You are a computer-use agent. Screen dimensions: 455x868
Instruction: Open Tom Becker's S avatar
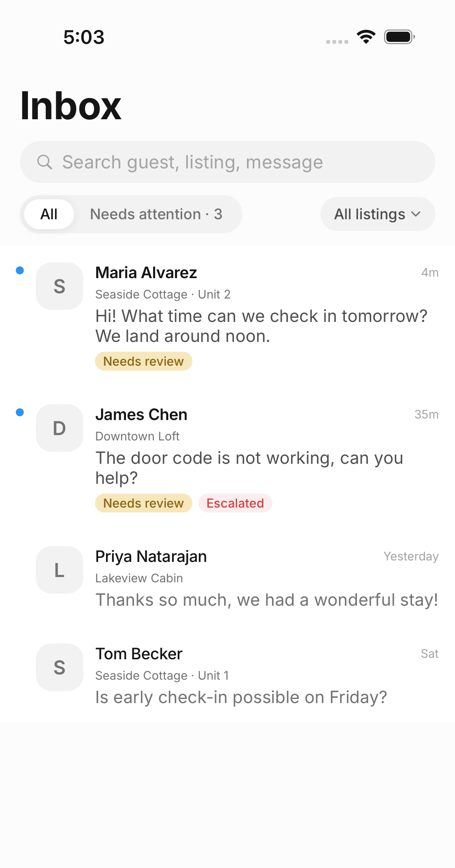(x=60, y=667)
